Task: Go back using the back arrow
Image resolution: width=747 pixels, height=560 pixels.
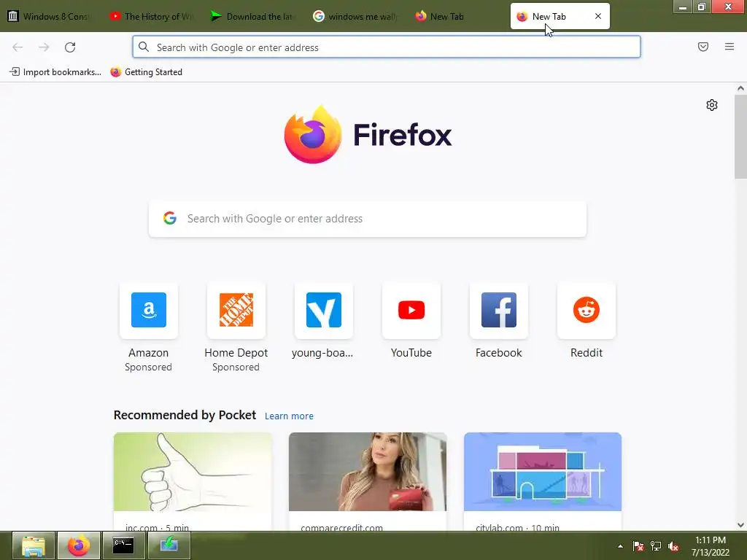Action: [x=18, y=47]
